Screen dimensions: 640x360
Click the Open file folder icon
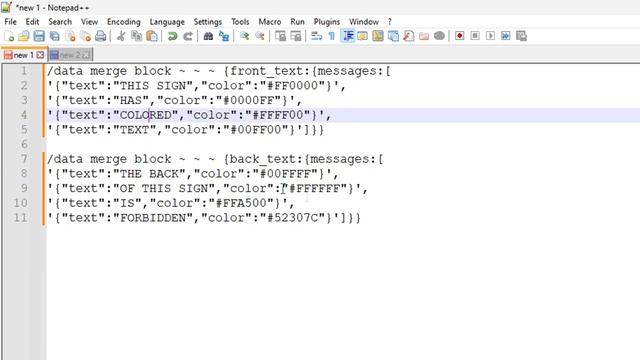coord(24,36)
